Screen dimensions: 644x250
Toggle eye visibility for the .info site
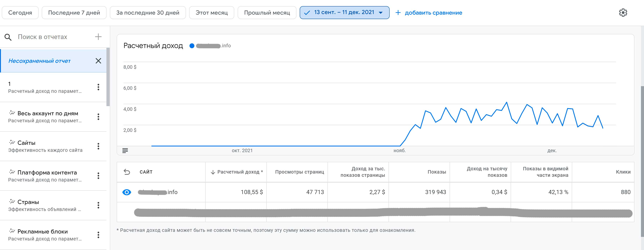[127, 192]
